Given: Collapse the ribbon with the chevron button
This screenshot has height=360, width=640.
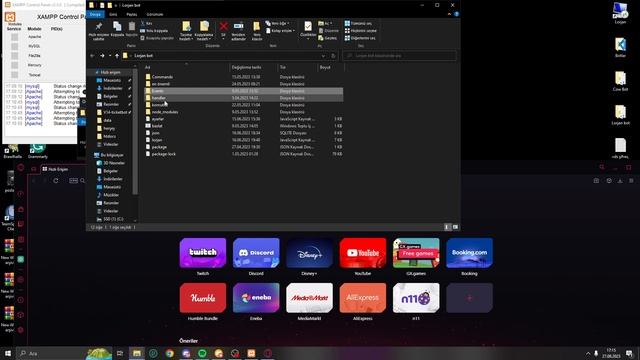Looking at the screenshot, I should coord(449,14).
